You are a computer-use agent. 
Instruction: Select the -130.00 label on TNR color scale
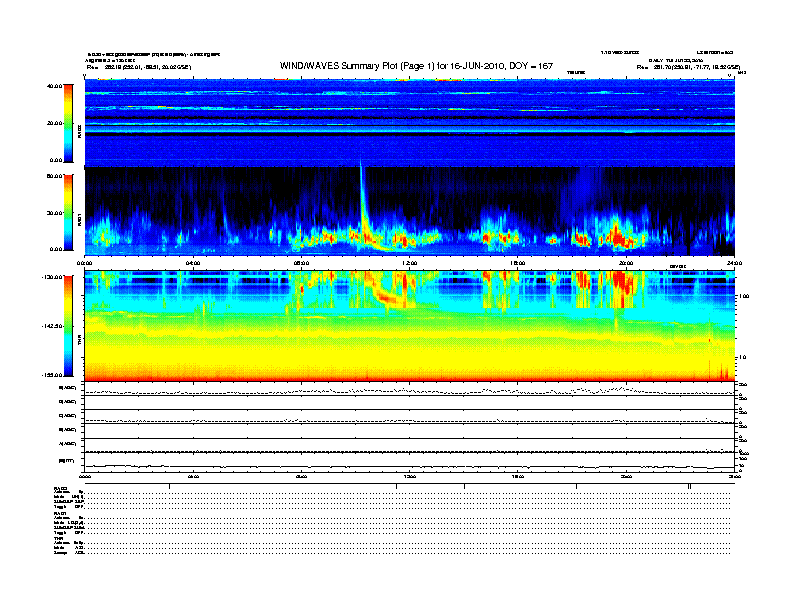tap(52, 277)
